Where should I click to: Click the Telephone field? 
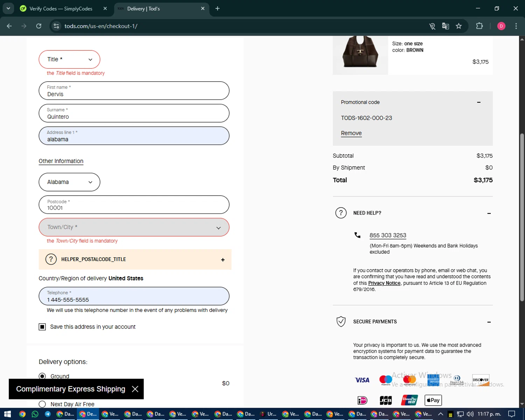point(134,296)
